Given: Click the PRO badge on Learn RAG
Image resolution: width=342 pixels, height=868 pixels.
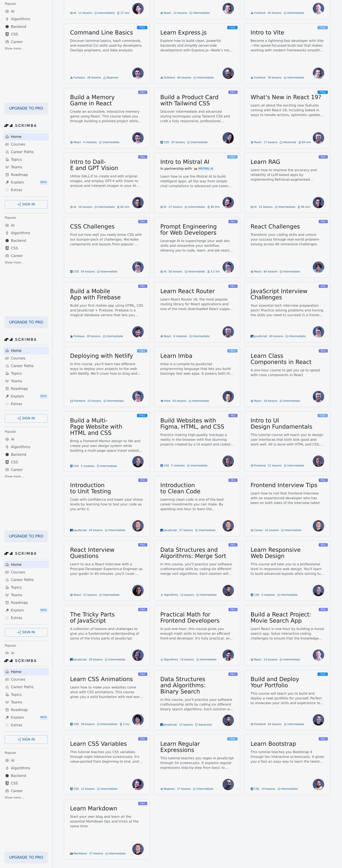Looking at the screenshot, I should click(x=323, y=157).
